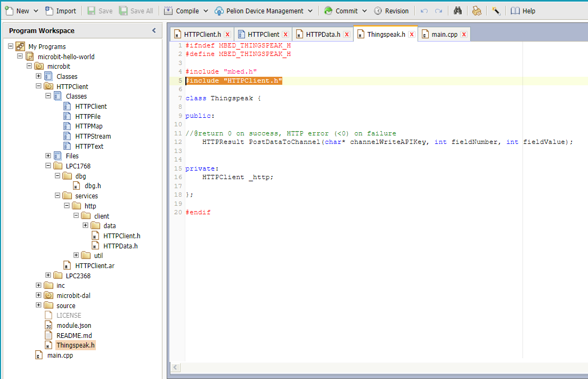Image resolution: width=588 pixels, height=379 pixels.
Task: Open module.json in the tree
Action: coord(74,325)
